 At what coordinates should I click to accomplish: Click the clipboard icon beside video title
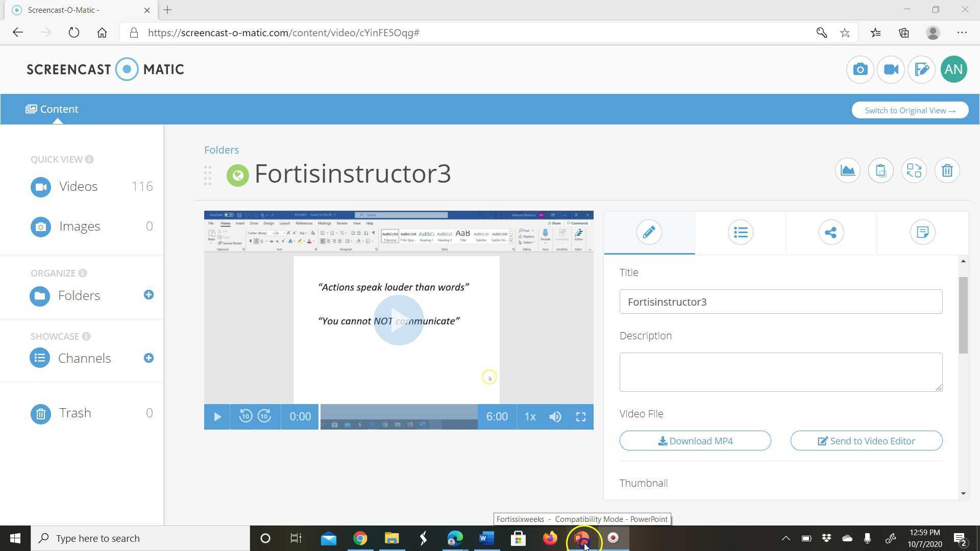coord(880,170)
